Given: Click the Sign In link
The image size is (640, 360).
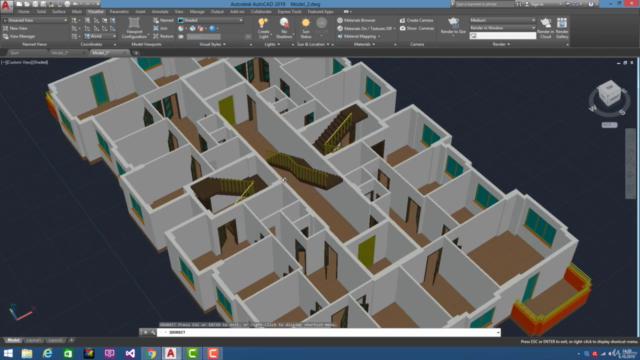Looking at the screenshot, I should pyautogui.click(x=537, y=4).
